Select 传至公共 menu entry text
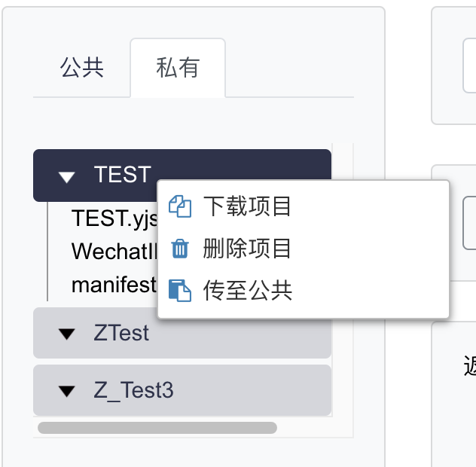Viewport: 476px width, 467px height. 247,291
